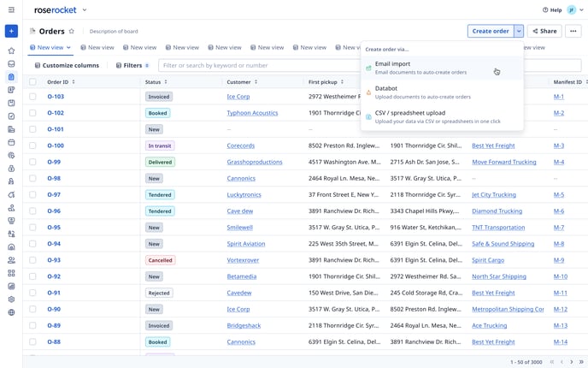Click the blue plus button in the sidebar

coord(11,31)
